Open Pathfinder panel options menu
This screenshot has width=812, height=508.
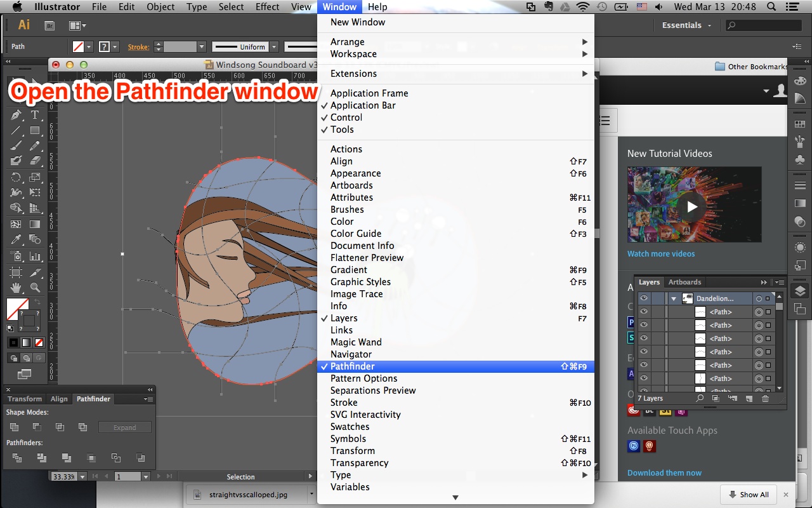(x=148, y=399)
